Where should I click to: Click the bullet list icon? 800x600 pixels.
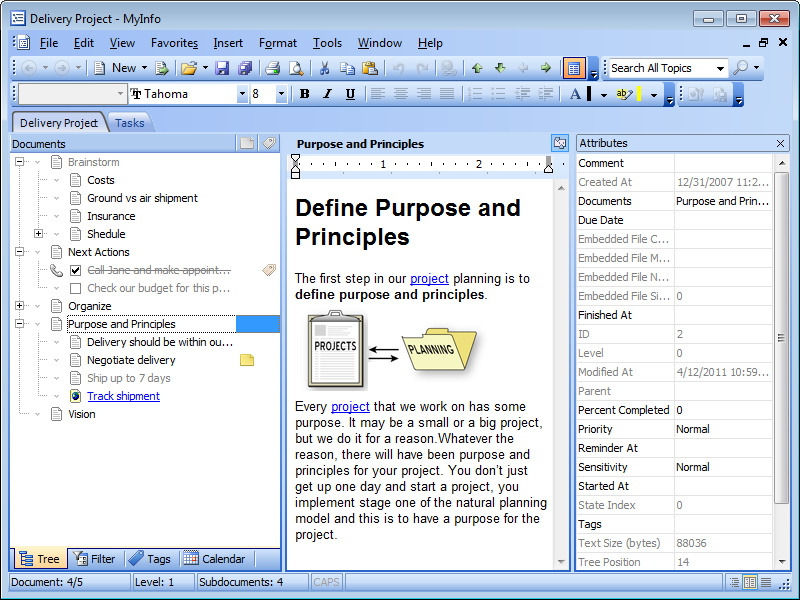[498, 94]
